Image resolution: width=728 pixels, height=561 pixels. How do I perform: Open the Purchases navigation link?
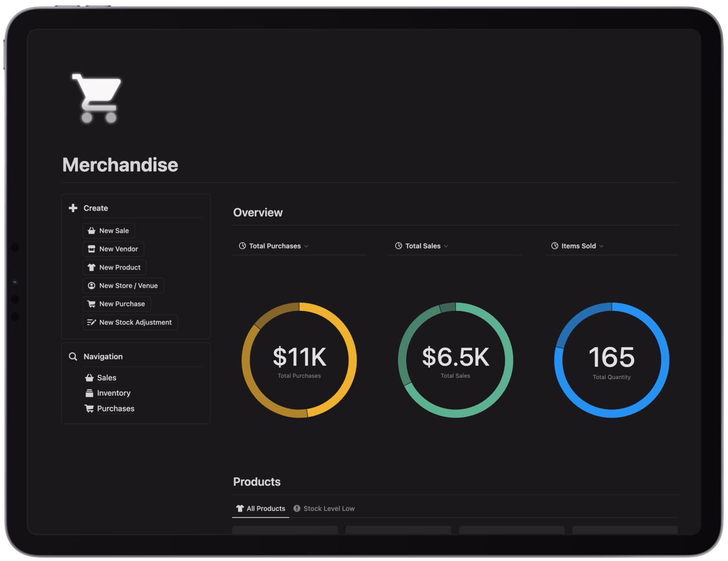coord(116,408)
